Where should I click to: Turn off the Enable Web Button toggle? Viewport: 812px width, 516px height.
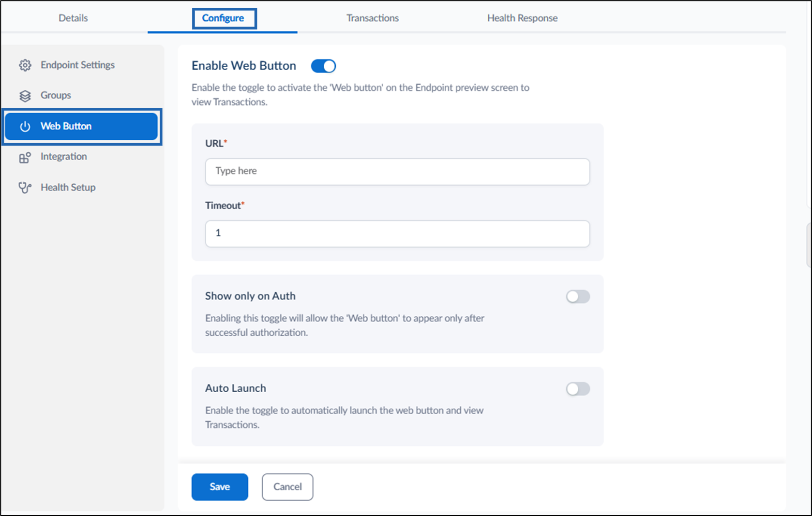coord(323,66)
